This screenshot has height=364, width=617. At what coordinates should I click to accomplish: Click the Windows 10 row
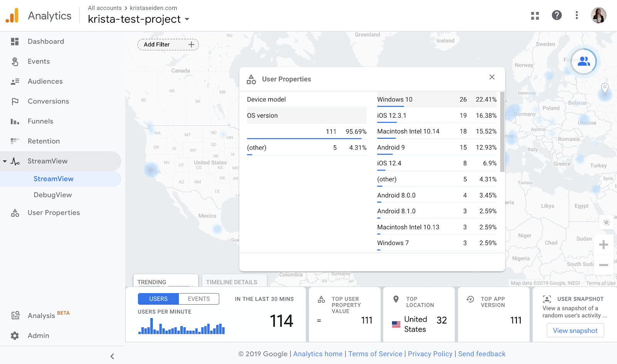pyautogui.click(x=437, y=99)
